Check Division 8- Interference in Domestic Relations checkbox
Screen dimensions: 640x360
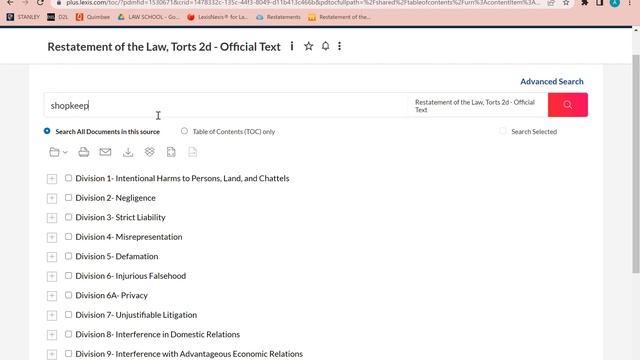[x=68, y=334]
